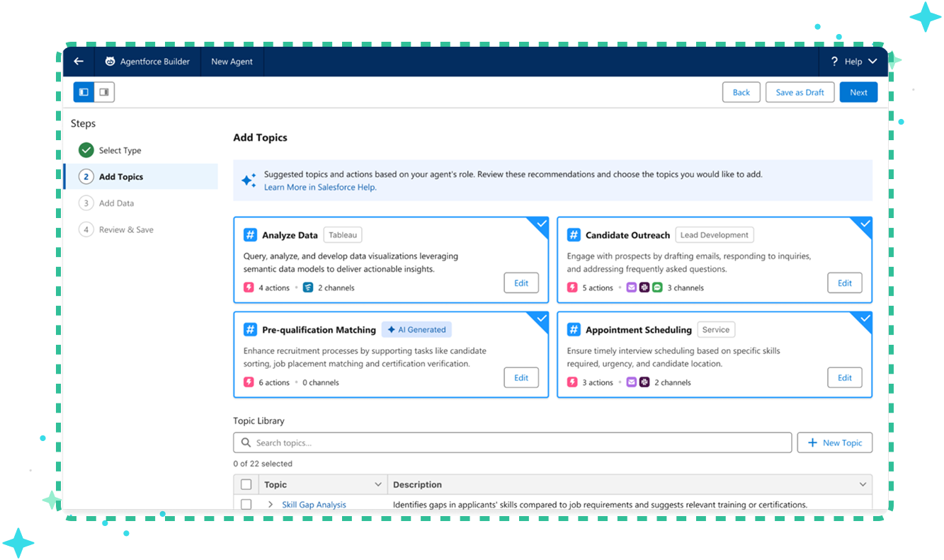Click the Next button
944x560 pixels.
tap(858, 92)
